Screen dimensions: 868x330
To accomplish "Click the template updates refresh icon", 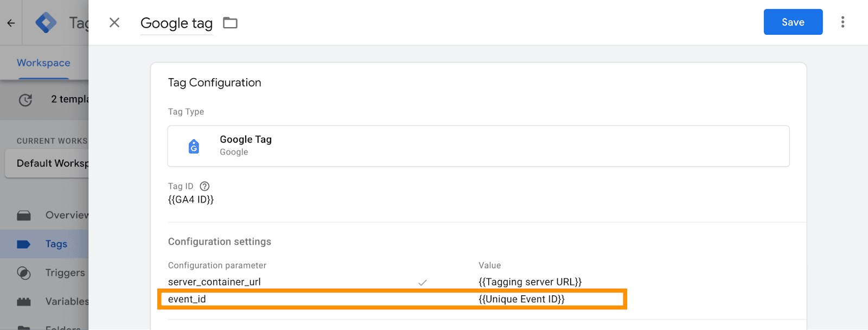I will click(25, 100).
